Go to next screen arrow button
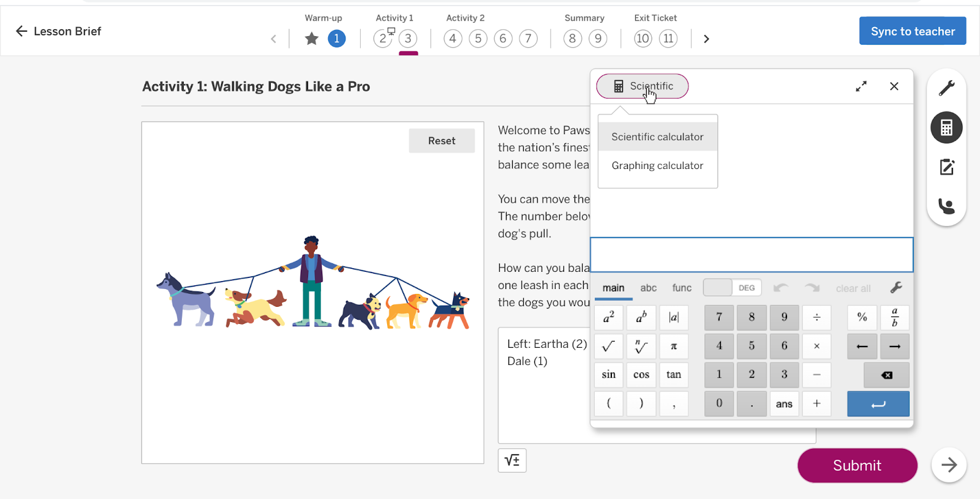980x499 pixels. [x=949, y=465]
